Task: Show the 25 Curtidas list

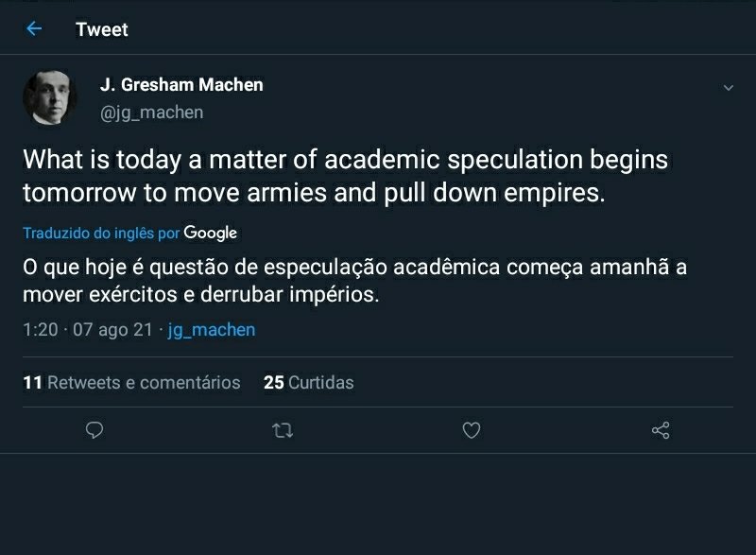Action: coord(309,383)
